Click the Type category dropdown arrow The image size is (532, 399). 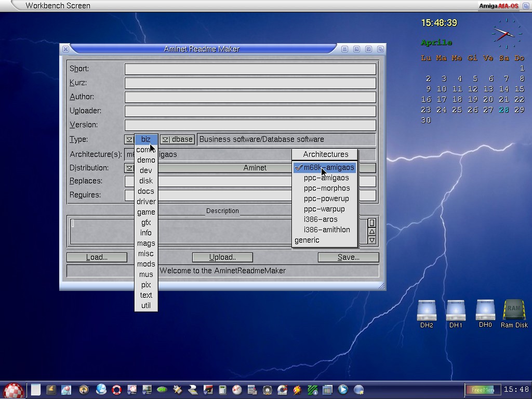click(129, 139)
